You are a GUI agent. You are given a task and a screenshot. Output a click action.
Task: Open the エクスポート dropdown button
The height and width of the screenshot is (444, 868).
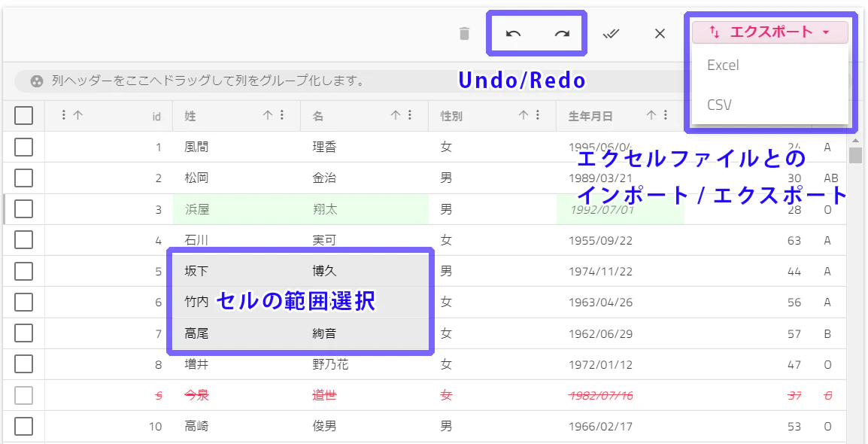(x=769, y=32)
